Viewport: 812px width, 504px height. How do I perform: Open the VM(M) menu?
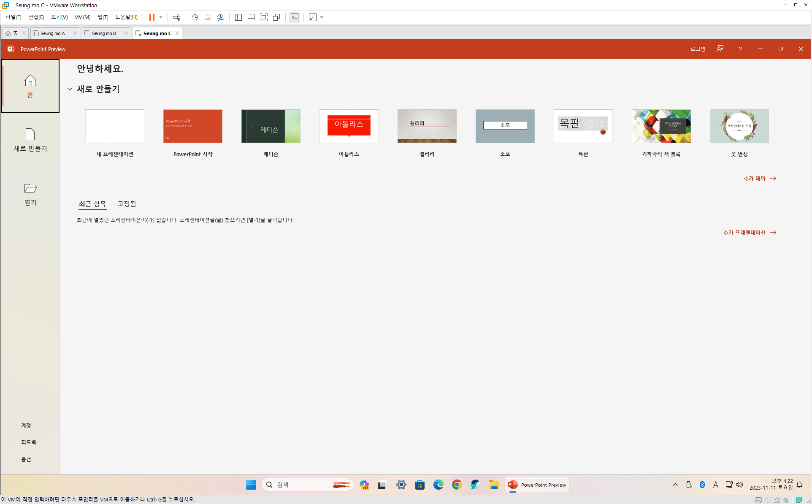point(82,17)
